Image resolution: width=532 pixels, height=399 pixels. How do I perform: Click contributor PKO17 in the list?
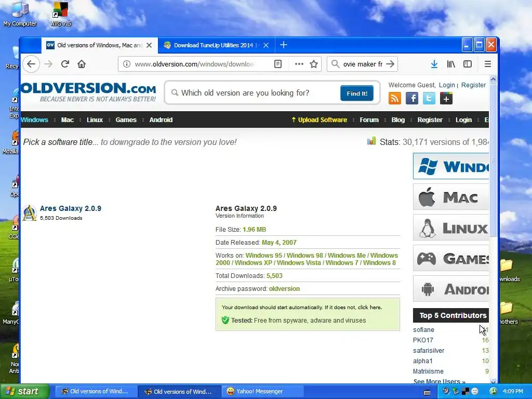(423, 340)
